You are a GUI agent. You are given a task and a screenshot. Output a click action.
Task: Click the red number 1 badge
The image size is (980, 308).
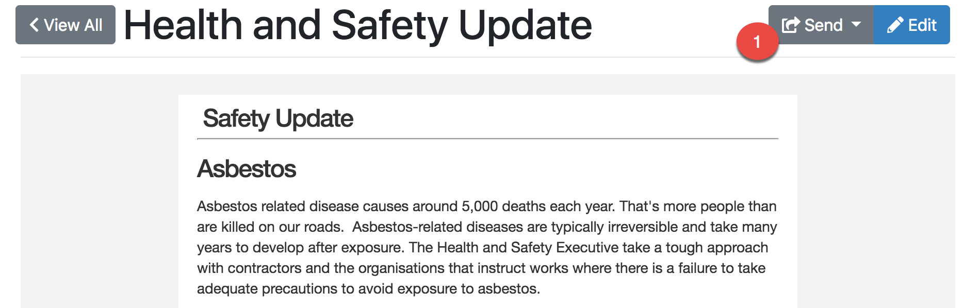tap(757, 42)
